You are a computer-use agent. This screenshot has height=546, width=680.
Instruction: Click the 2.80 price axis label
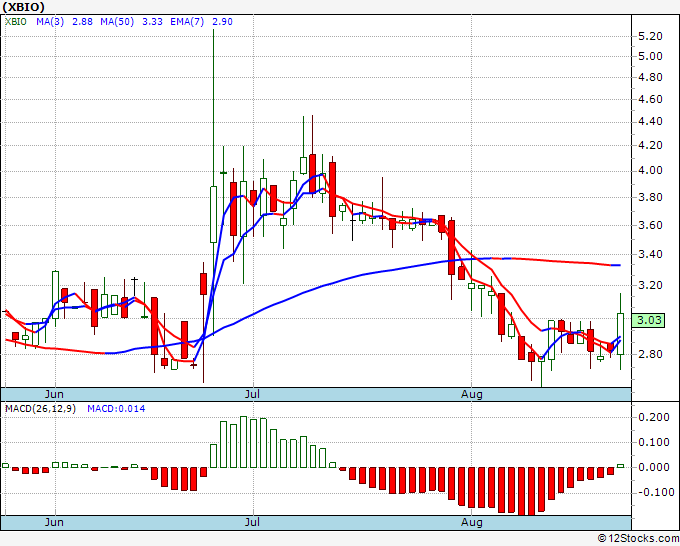tap(651, 354)
